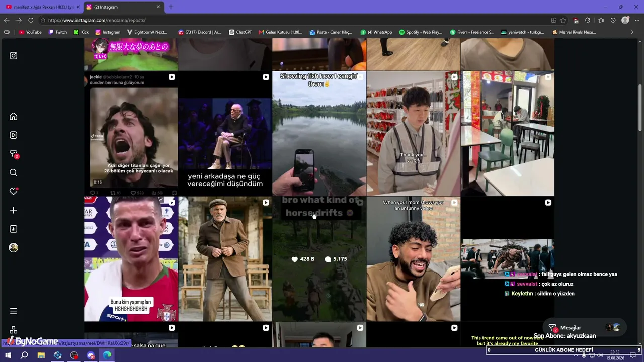Click the scrollbar down arrow

(x=640, y=343)
